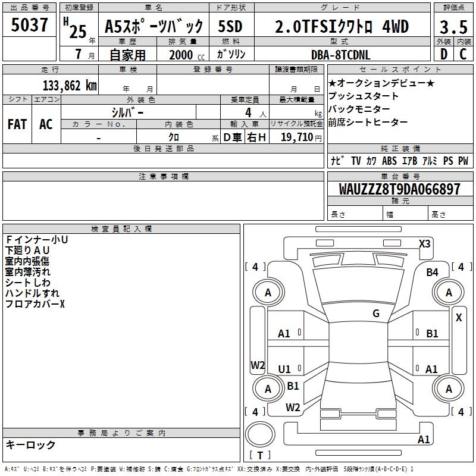This screenshot has width=476, height=476.
Task: Click the G windshield damage mark
Action: point(376,314)
